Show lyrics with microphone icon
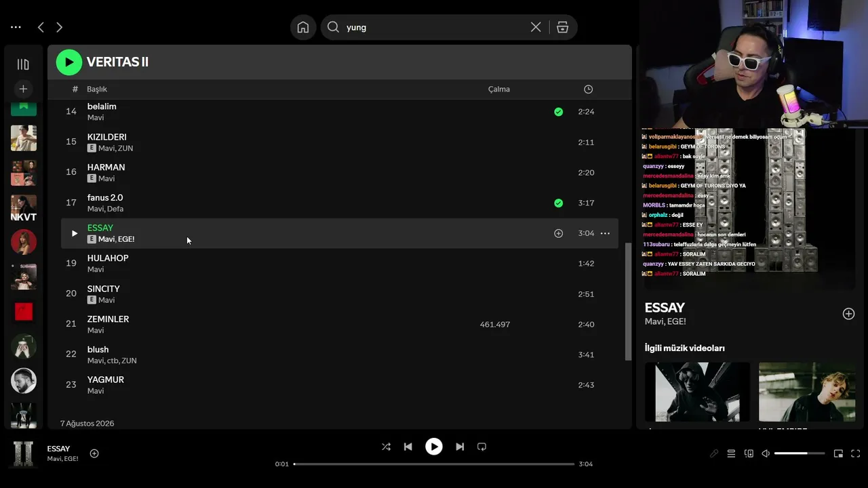868x488 pixels. 713,453
